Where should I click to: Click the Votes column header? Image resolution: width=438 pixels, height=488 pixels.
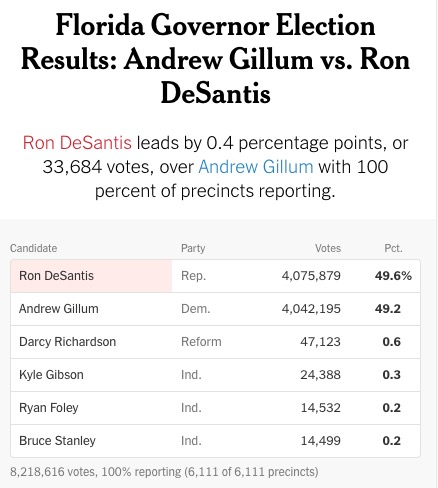(328, 248)
